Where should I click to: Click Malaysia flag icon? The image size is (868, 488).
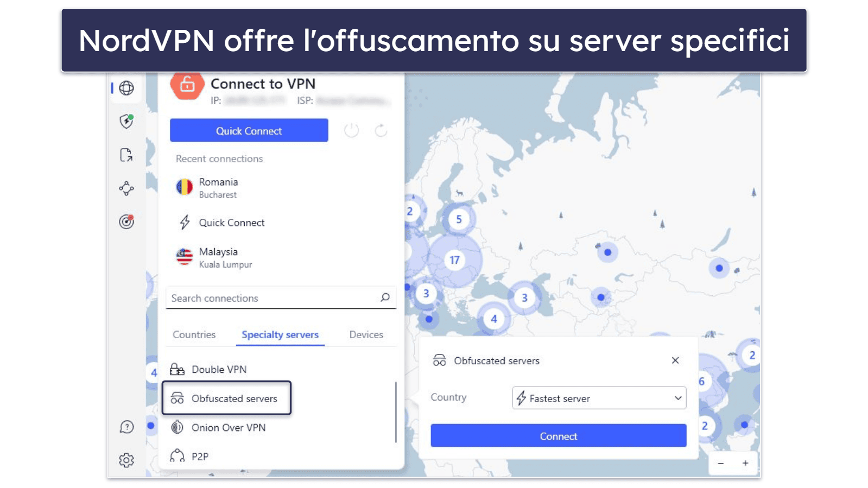(x=185, y=257)
